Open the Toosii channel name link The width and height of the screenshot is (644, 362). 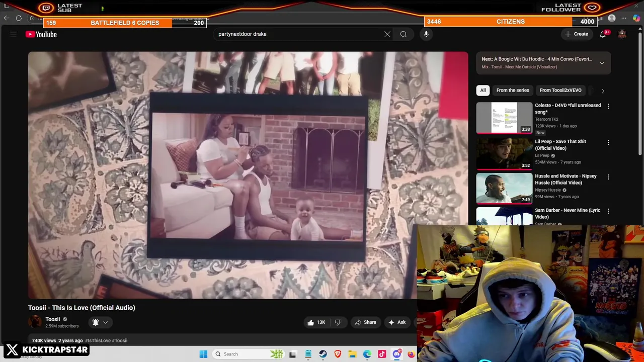[52, 319]
